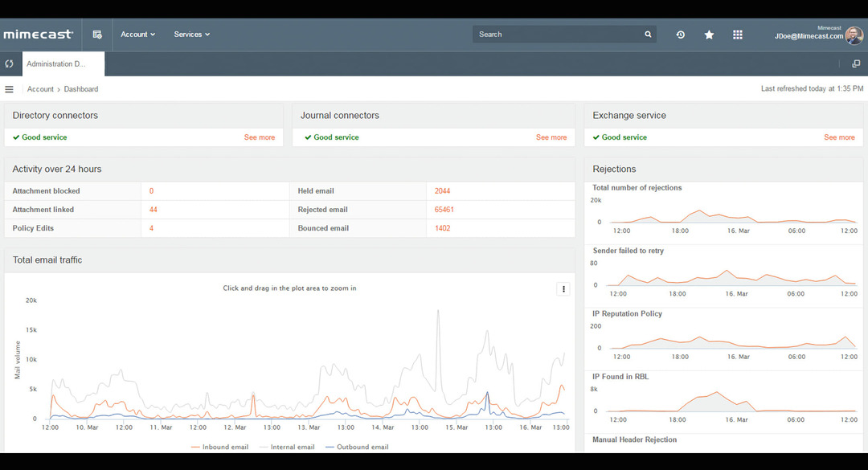Open the application launcher grid icon

(737, 35)
